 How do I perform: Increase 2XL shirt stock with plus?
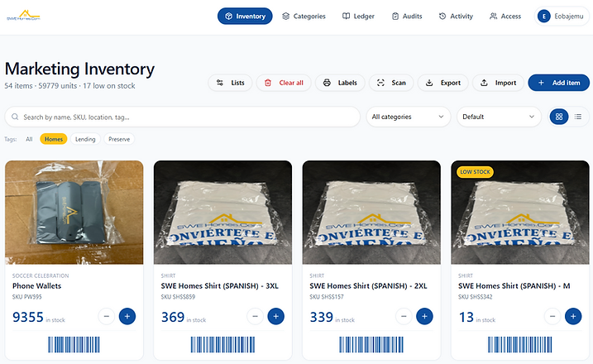tap(425, 316)
